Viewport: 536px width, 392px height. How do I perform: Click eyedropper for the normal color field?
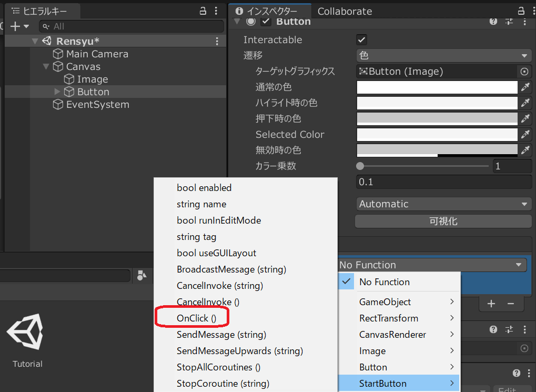click(524, 87)
